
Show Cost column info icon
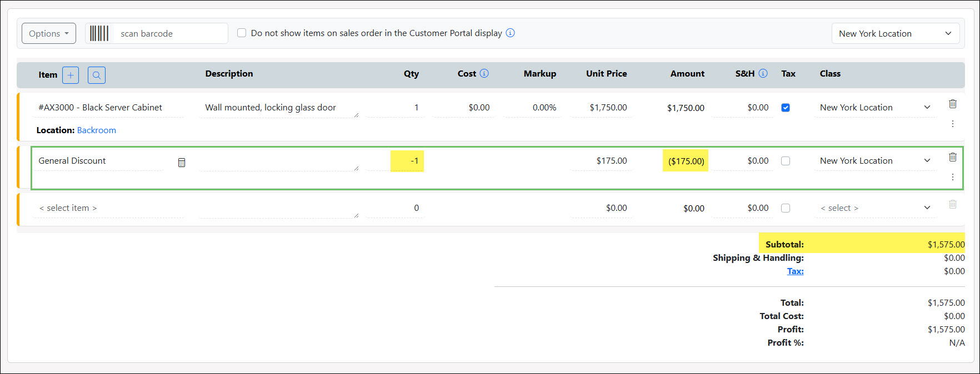484,73
